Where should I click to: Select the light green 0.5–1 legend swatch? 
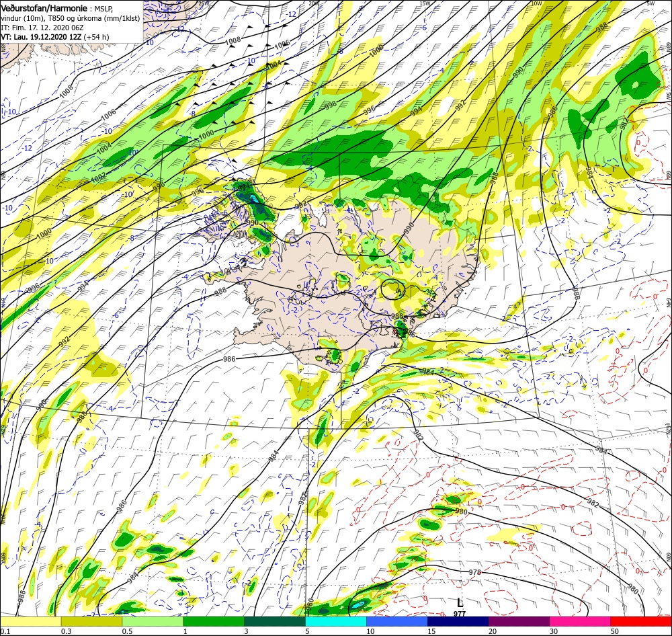[x=153, y=621]
